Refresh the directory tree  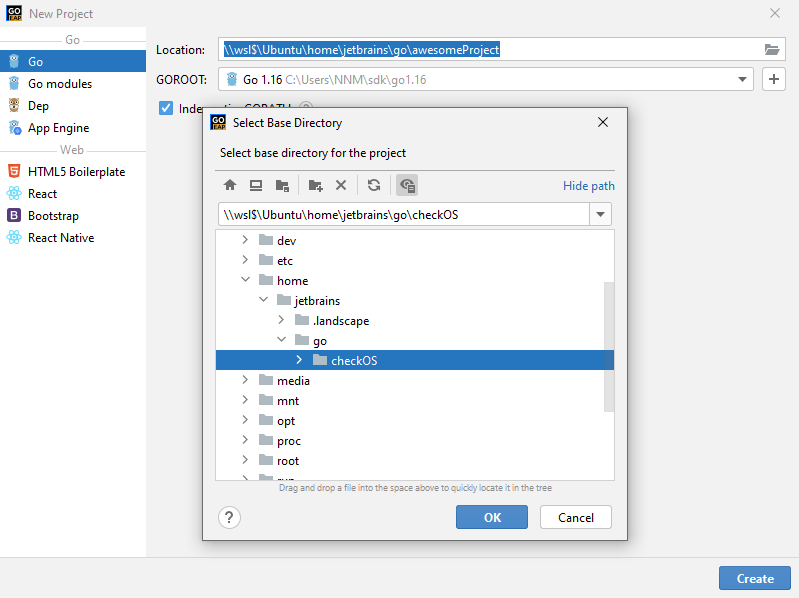pos(374,185)
